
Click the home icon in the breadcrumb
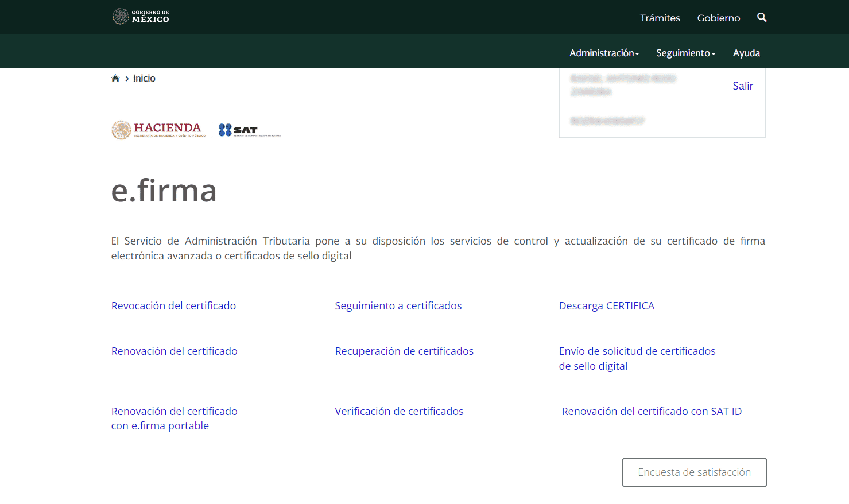(115, 77)
